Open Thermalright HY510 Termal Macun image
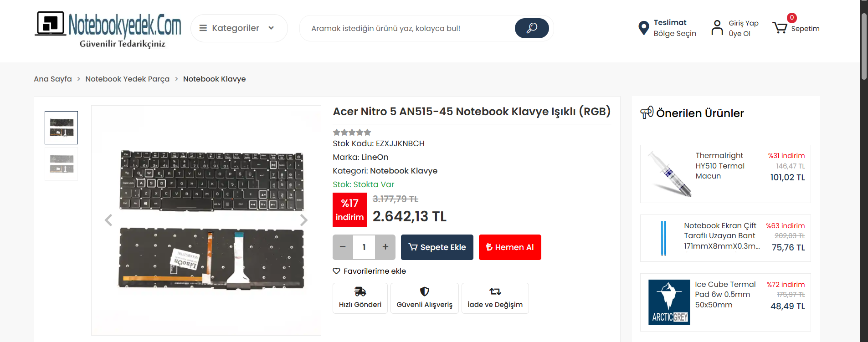The image size is (868, 342). click(x=669, y=174)
